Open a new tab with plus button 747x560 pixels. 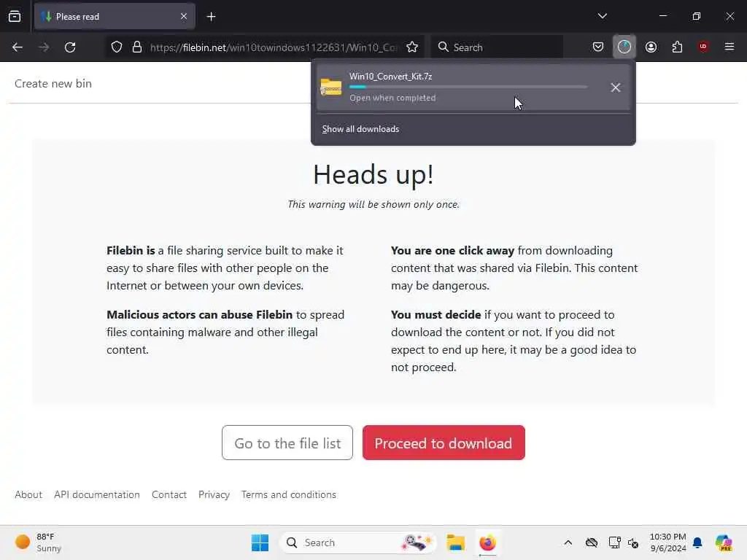click(x=211, y=17)
